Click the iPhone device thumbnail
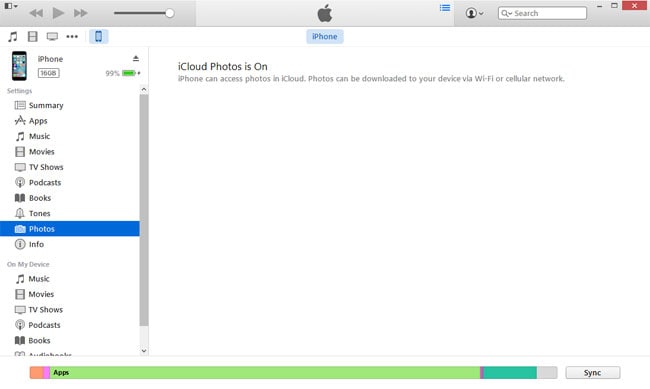 [x=19, y=66]
